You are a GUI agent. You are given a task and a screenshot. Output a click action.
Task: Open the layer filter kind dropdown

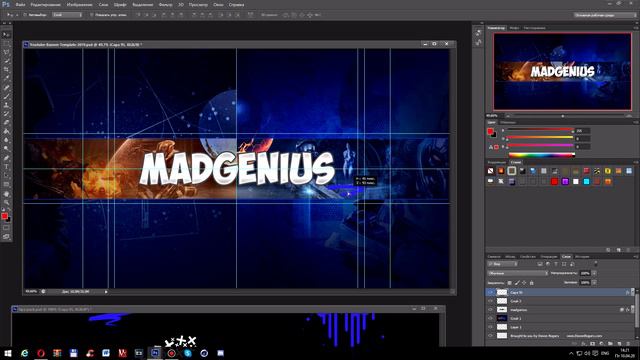point(502,264)
